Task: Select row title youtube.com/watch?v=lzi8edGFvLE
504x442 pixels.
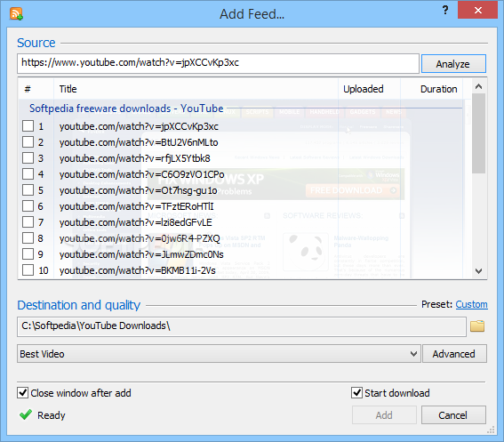Action: [x=136, y=222]
